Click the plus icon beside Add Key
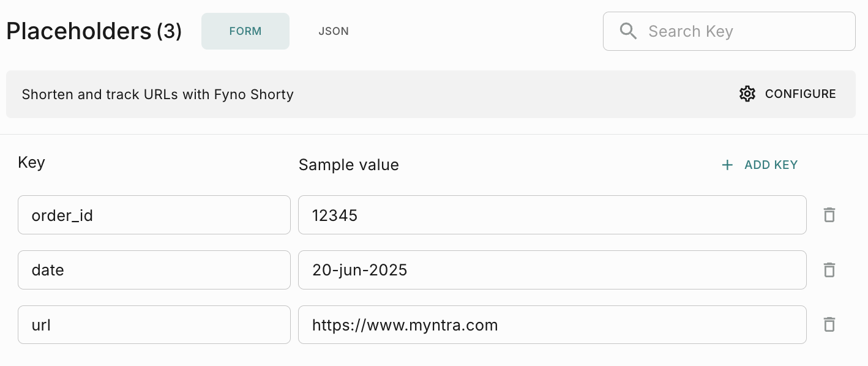 [727, 165]
